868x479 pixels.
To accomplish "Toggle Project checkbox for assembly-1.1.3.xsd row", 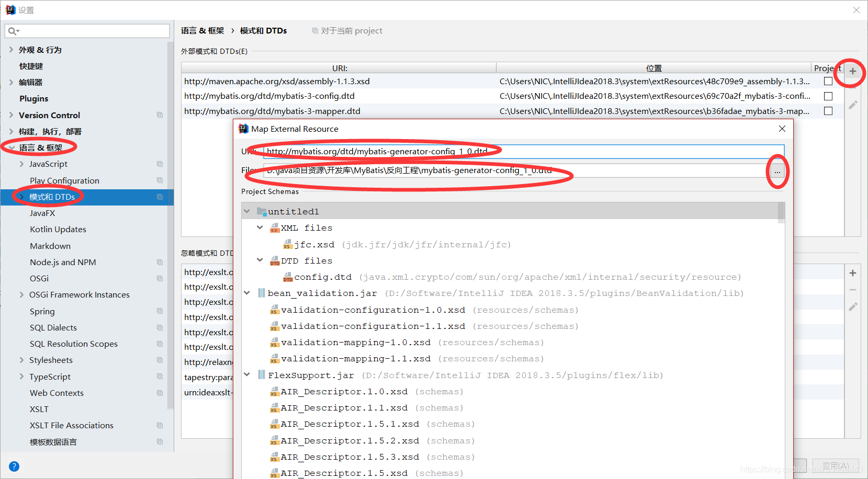I will tap(828, 81).
